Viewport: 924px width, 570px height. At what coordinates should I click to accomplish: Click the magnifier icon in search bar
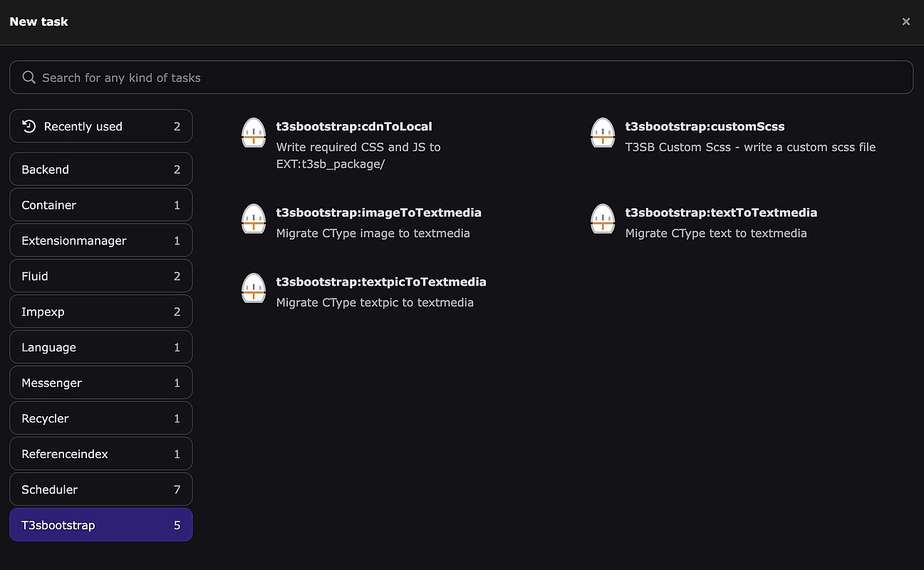point(29,78)
